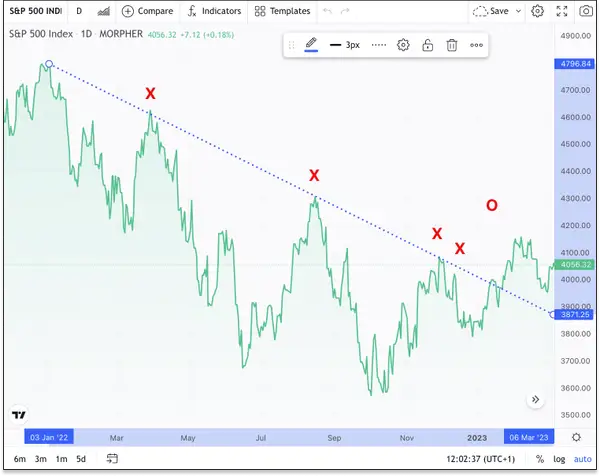Image resolution: width=600 pixels, height=476 pixels.
Task: Toggle the percent scale
Action: pyautogui.click(x=540, y=459)
